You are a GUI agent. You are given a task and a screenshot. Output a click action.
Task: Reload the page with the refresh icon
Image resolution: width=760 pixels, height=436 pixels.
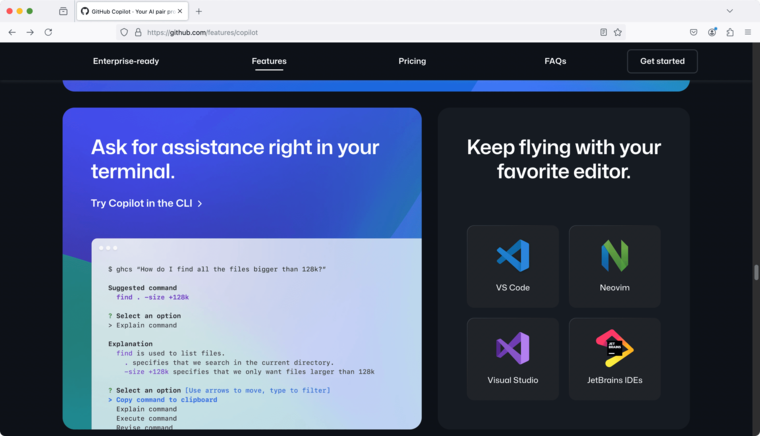(48, 32)
